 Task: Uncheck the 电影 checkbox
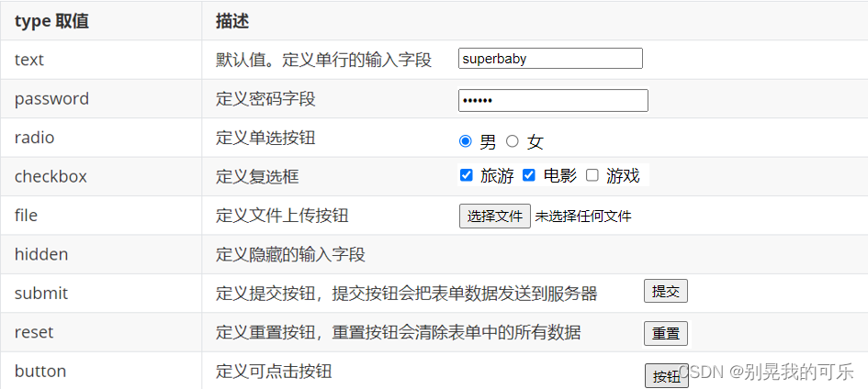point(529,175)
